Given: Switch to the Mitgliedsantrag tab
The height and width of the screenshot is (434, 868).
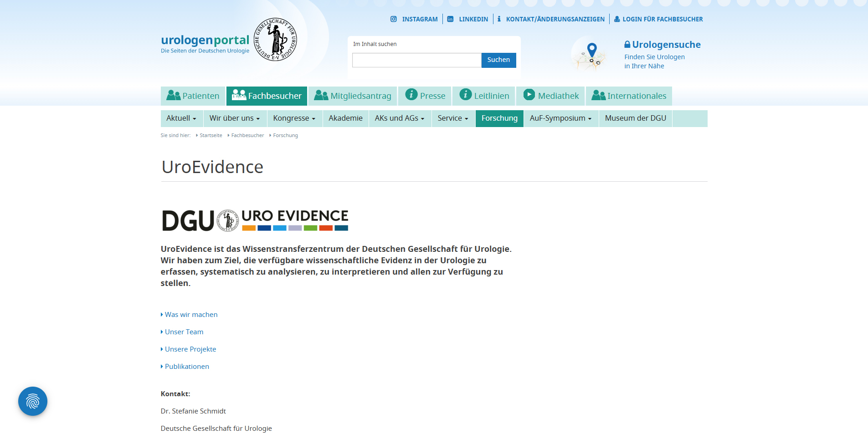Looking at the screenshot, I should click(353, 96).
